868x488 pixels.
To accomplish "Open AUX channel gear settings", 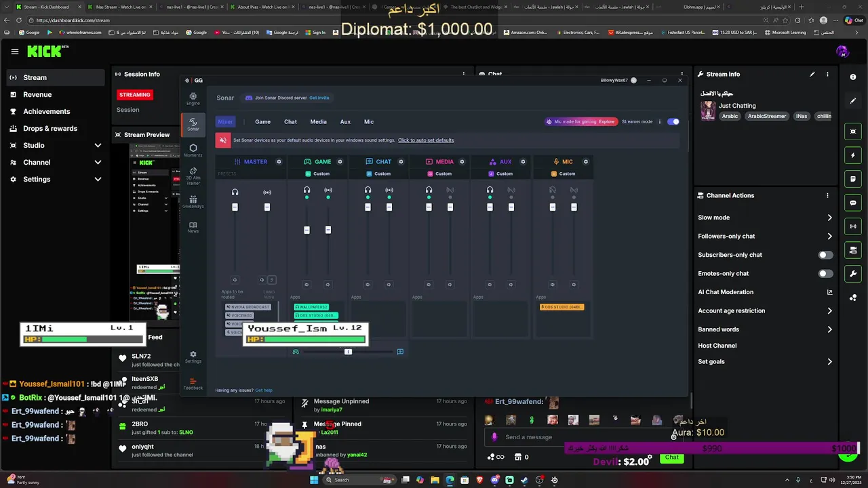I will (x=523, y=161).
